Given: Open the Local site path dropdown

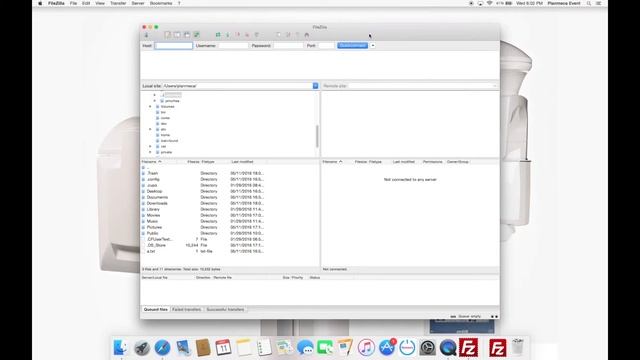Looking at the screenshot, I should point(316,86).
